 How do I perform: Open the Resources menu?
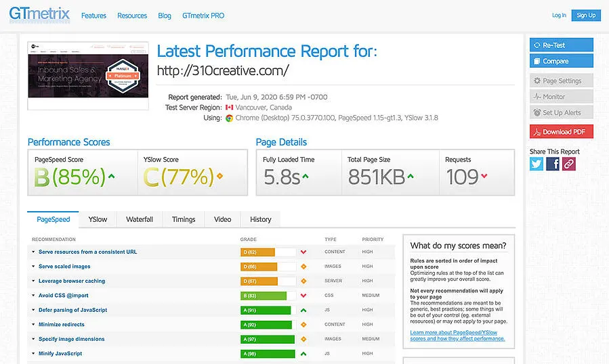132,16
